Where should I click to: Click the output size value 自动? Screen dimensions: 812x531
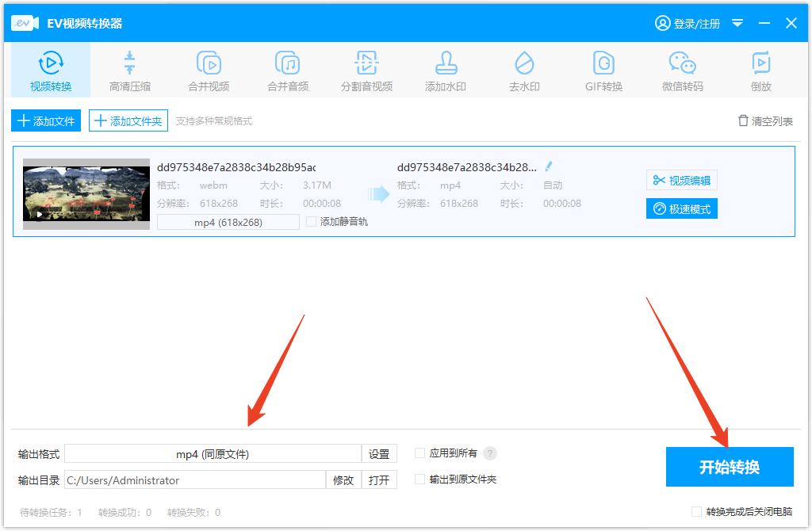[x=553, y=185]
